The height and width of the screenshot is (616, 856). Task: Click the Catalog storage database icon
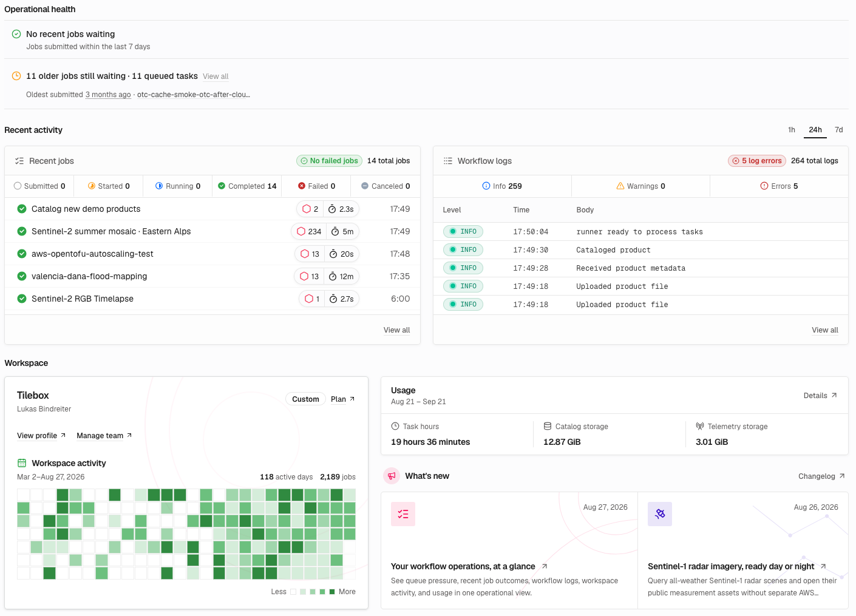548,426
